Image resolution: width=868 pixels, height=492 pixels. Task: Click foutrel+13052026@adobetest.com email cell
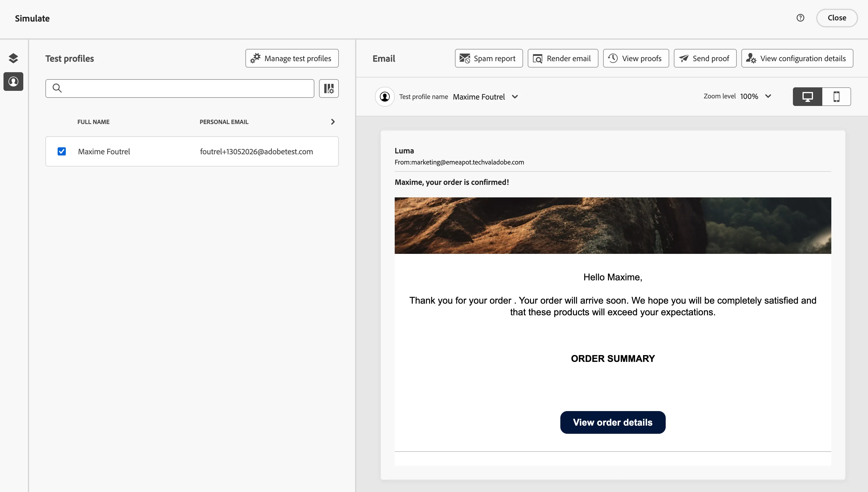pyautogui.click(x=256, y=152)
